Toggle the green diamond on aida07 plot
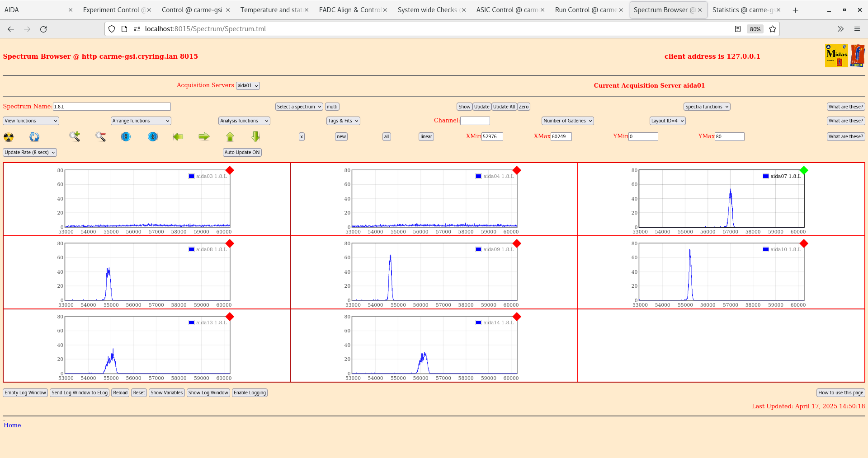Image resolution: width=868 pixels, height=458 pixels. [x=804, y=170]
